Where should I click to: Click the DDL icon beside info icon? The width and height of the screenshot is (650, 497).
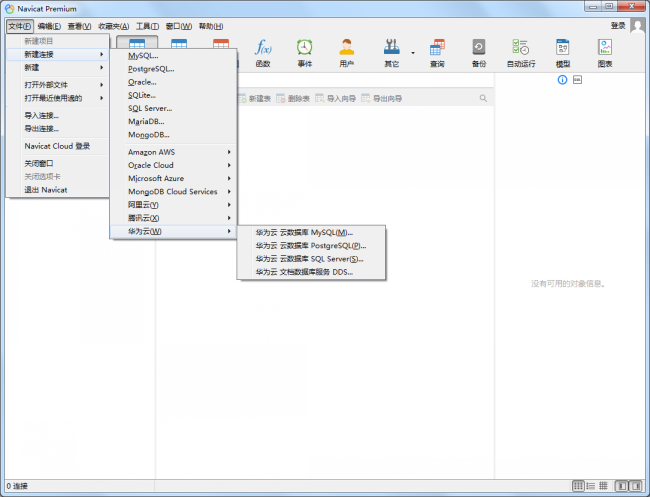577,80
